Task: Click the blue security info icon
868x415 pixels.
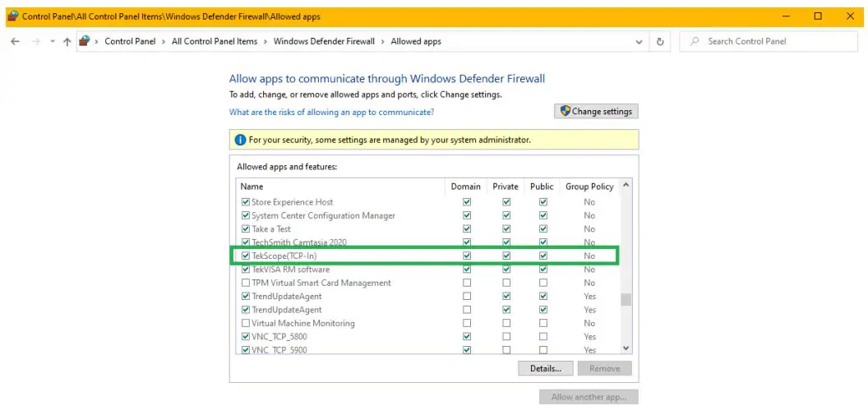Action: pos(240,140)
